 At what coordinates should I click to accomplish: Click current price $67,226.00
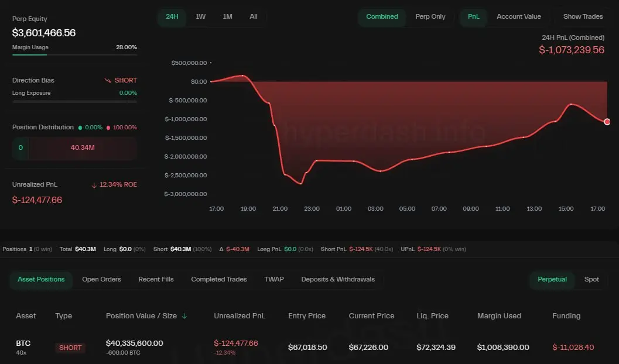[x=368, y=348]
